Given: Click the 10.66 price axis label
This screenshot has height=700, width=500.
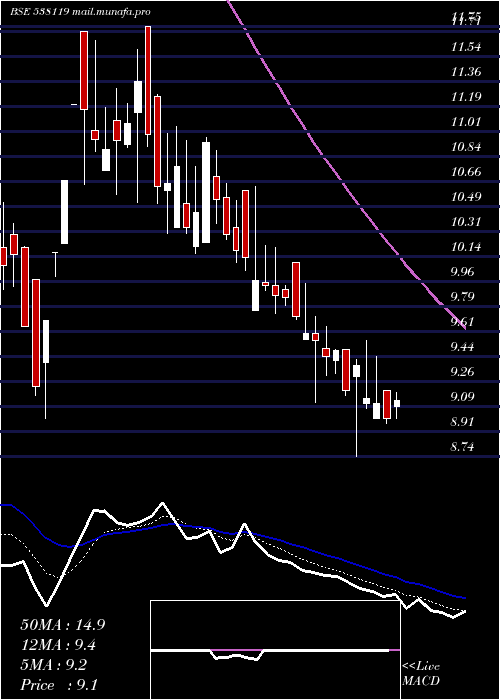Looking at the screenshot, I should click(x=466, y=171).
